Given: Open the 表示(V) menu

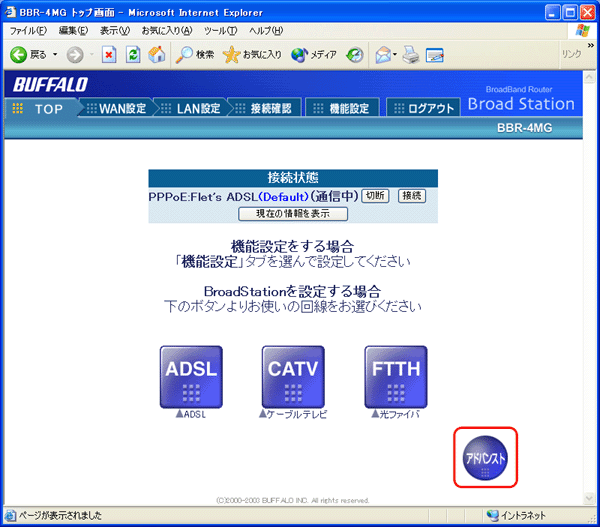Looking at the screenshot, I should (115, 31).
